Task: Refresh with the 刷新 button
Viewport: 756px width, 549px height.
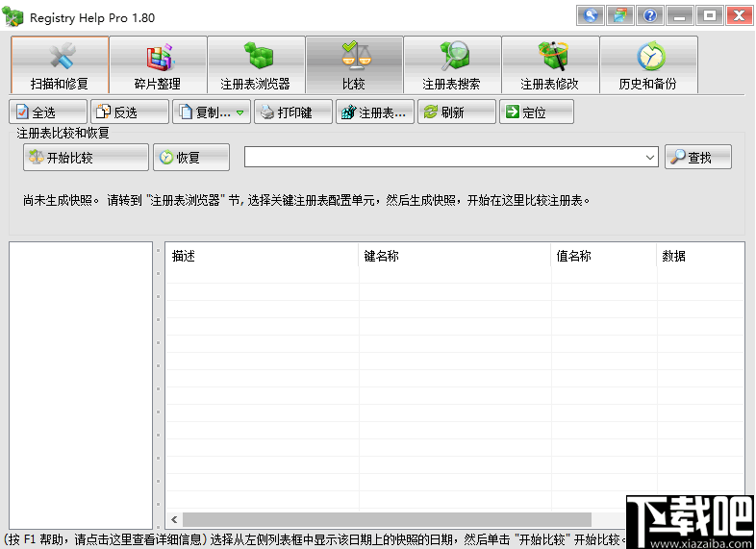Action: pos(457,112)
